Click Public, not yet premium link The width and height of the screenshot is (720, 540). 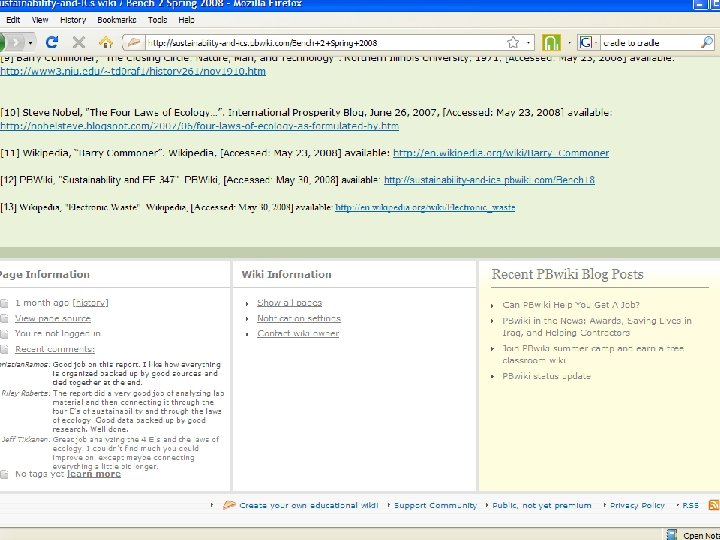542,505
